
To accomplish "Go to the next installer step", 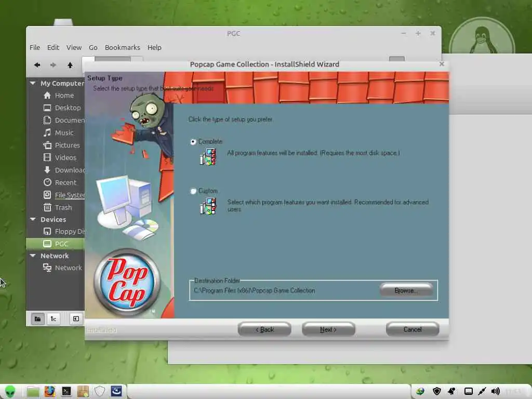I will tap(328, 329).
